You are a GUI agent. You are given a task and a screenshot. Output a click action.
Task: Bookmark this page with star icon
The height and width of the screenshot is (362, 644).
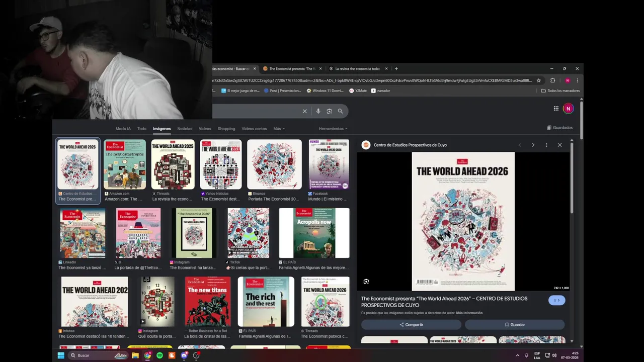point(539,80)
